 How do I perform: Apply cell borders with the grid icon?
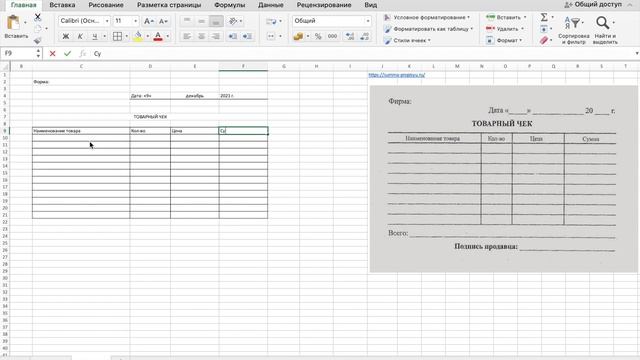tap(117, 36)
